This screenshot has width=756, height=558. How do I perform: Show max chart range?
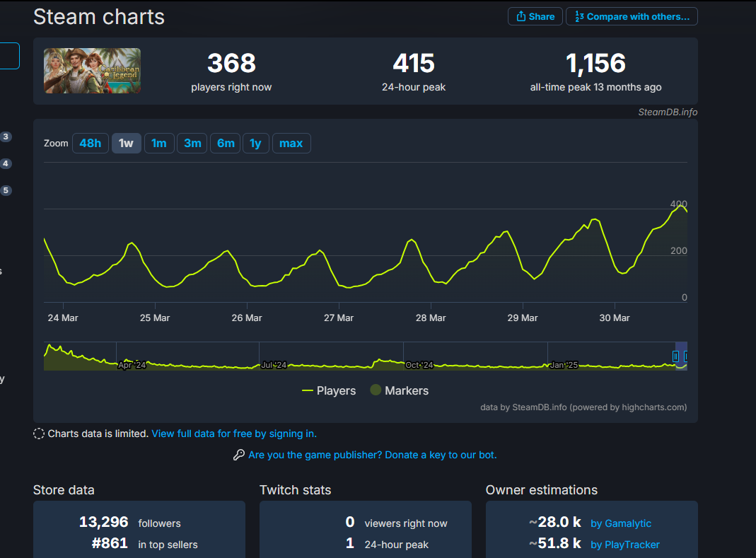coord(291,144)
